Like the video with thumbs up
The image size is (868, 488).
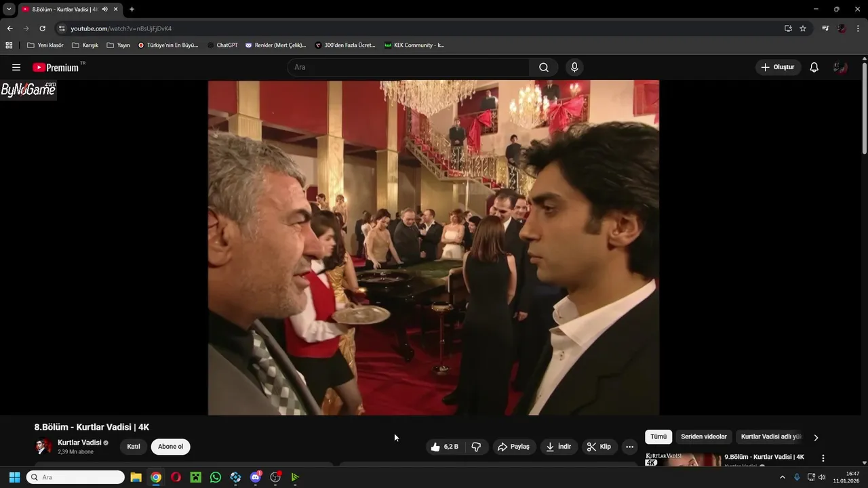pos(445,447)
